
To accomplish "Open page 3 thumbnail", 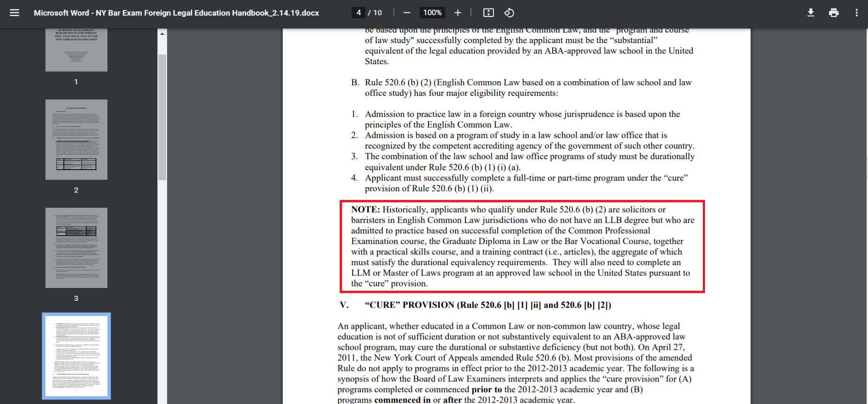I will coord(76,248).
